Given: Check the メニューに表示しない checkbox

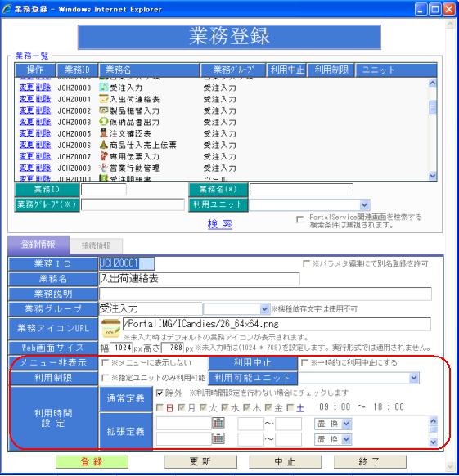Looking at the screenshot, I should pyautogui.click(x=105, y=363).
